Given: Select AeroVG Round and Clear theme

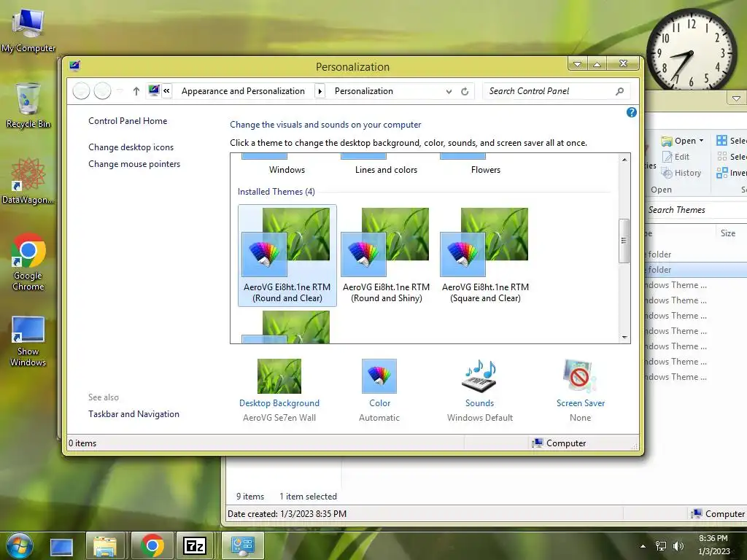Looking at the screenshot, I should click(x=287, y=255).
